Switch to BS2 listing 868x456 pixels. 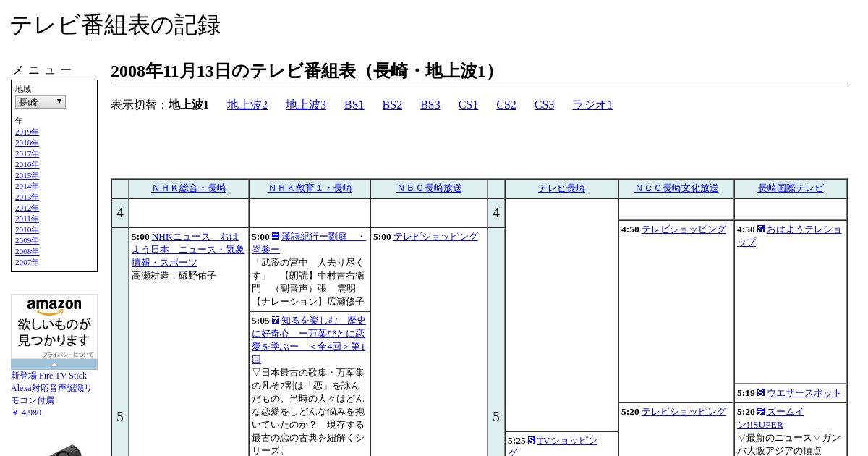pos(392,105)
